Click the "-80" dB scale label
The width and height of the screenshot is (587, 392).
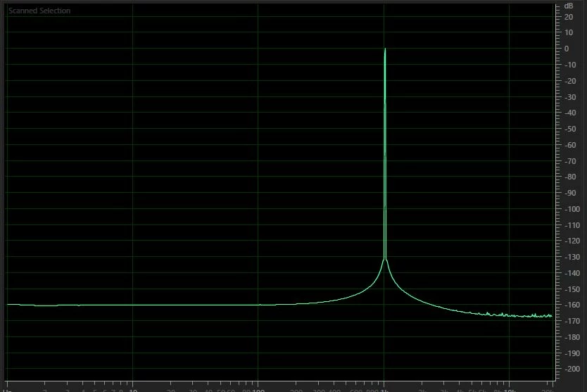click(570, 177)
